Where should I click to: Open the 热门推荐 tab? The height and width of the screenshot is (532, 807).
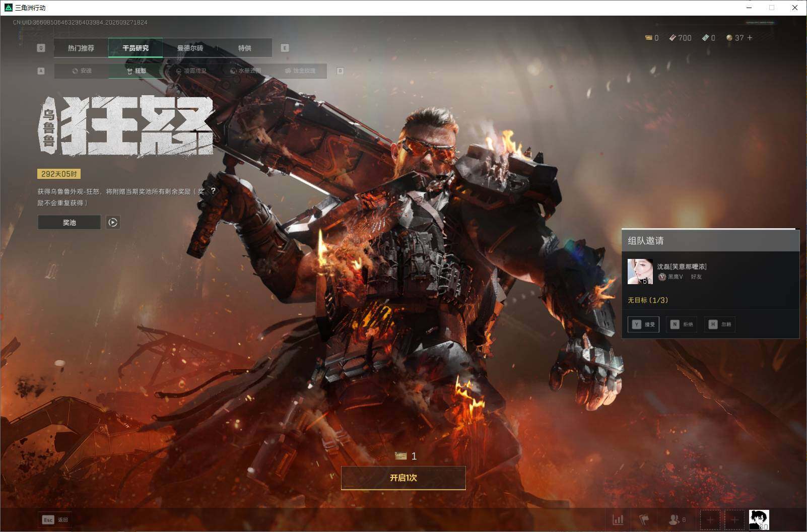point(81,48)
